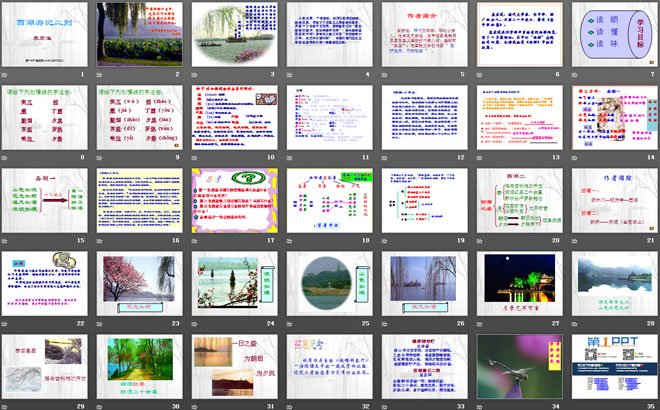
Task: Choose slide 21 titled 作者游踪
Action: (613, 200)
